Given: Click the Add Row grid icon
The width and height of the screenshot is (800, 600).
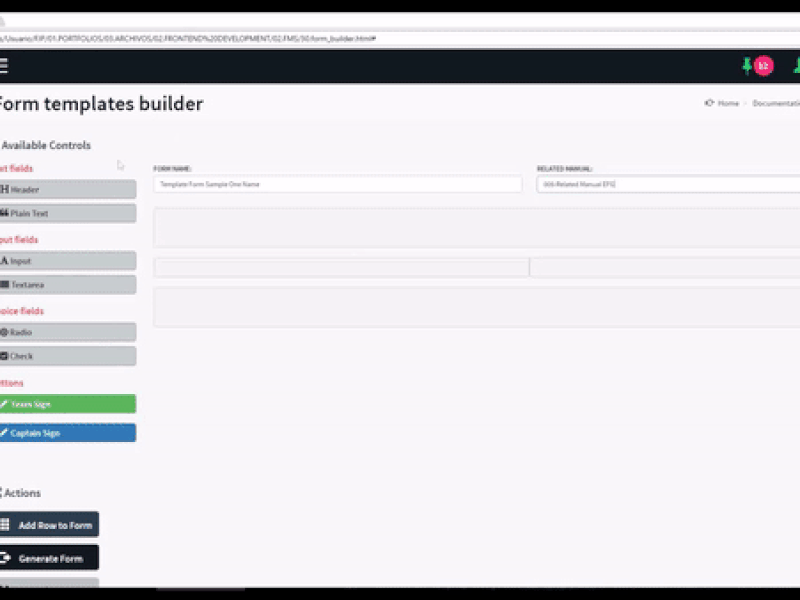Looking at the screenshot, I should pyautogui.click(x=5, y=524).
